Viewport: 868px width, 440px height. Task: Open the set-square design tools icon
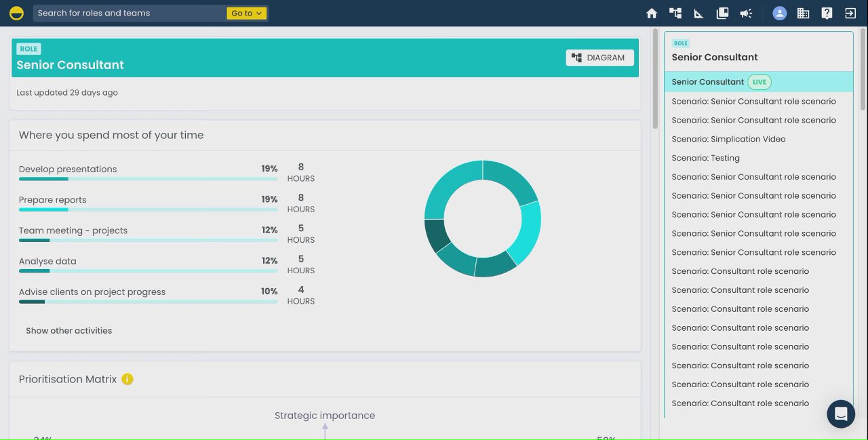pos(698,13)
